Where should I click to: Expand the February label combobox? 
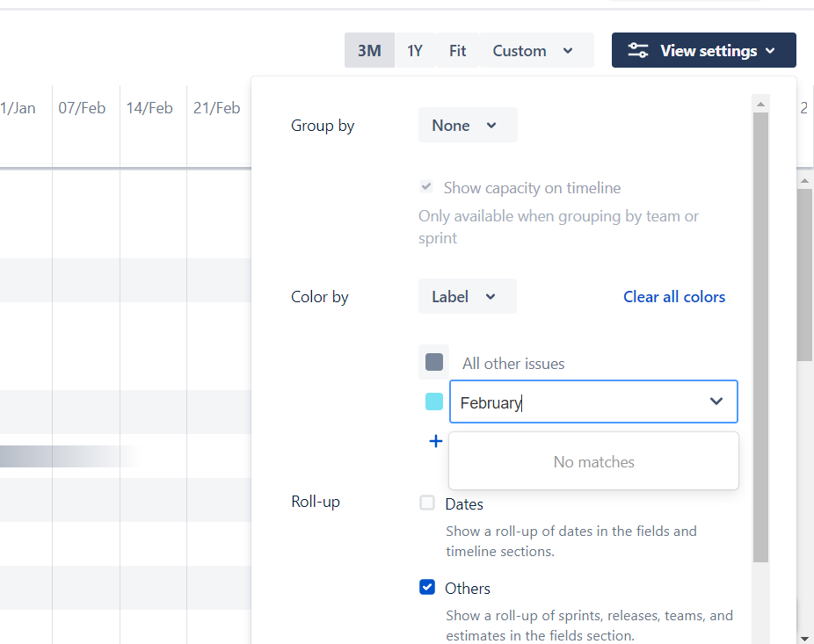click(716, 402)
